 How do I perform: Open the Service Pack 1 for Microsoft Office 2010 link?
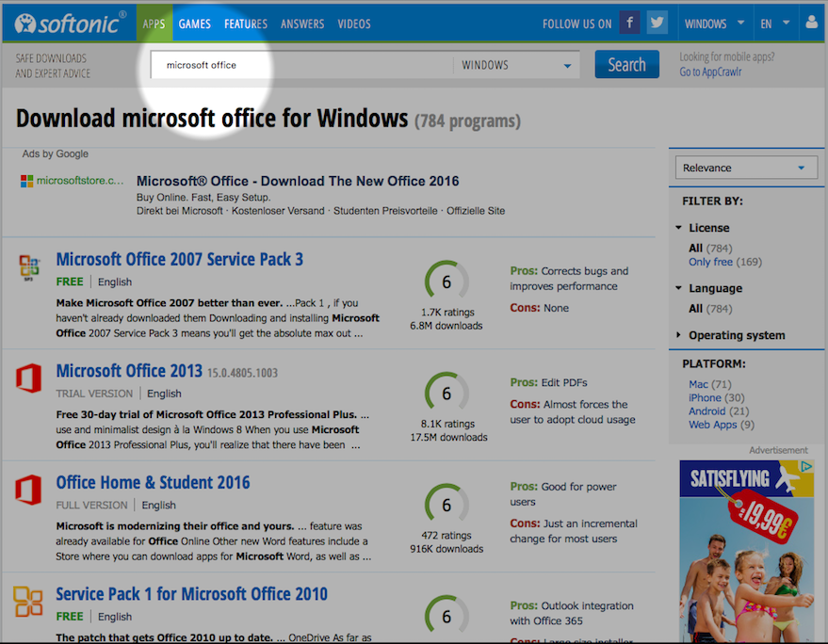point(191,594)
